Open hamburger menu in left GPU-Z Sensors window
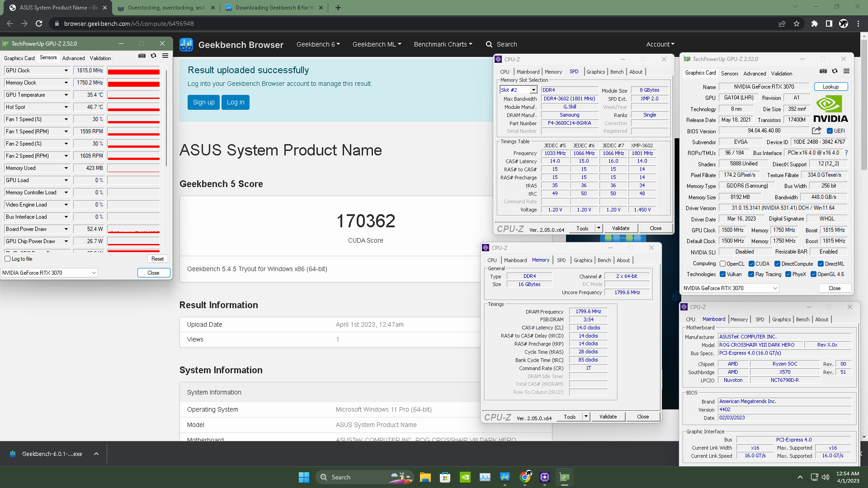 click(165, 56)
